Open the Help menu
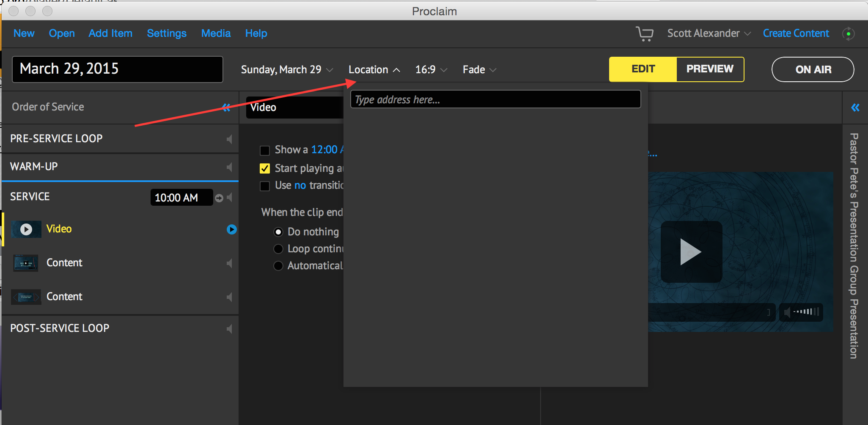The image size is (868, 425). click(x=256, y=33)
